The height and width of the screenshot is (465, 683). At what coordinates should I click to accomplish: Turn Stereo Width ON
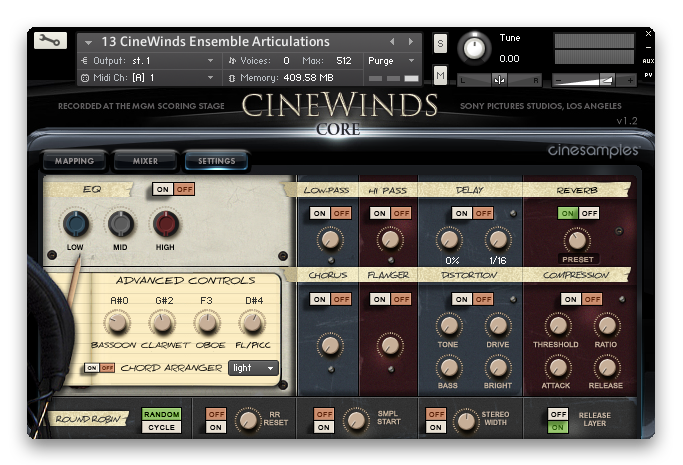point(436,428)
